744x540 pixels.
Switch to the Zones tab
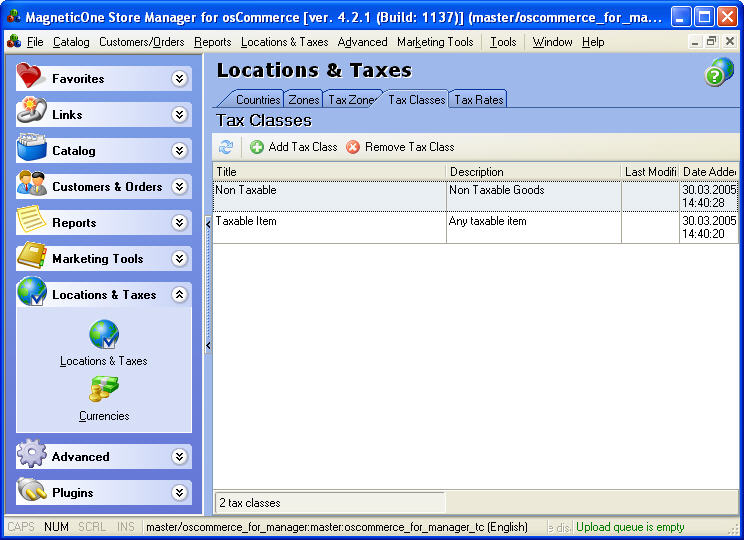304,100
